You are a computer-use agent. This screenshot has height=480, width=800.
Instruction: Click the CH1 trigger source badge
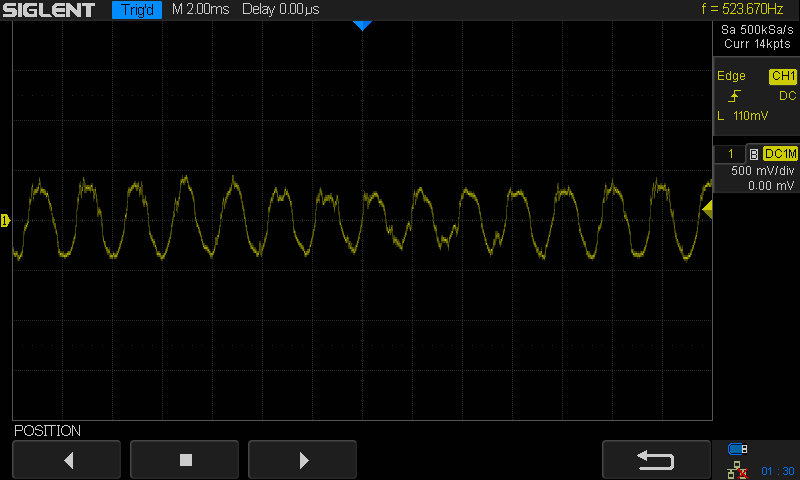(783, 77)
